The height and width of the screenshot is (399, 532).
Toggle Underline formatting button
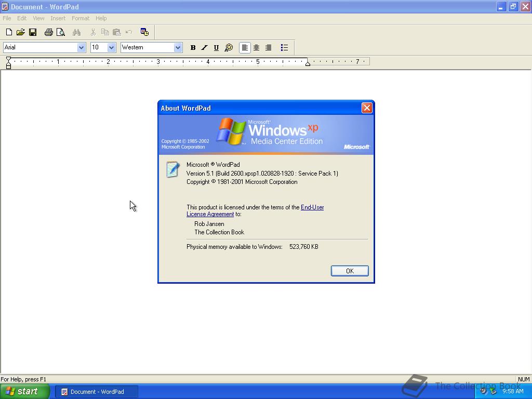(x=216, y=47)
